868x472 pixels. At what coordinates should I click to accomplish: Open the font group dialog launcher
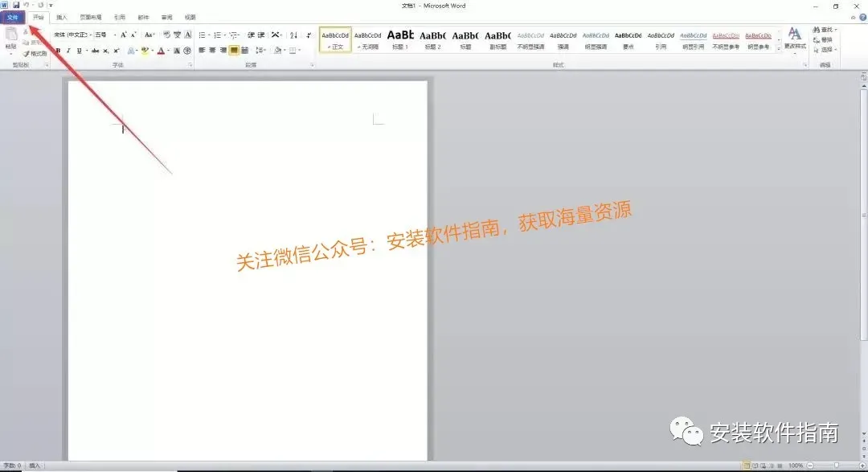[x=190, y=65]
